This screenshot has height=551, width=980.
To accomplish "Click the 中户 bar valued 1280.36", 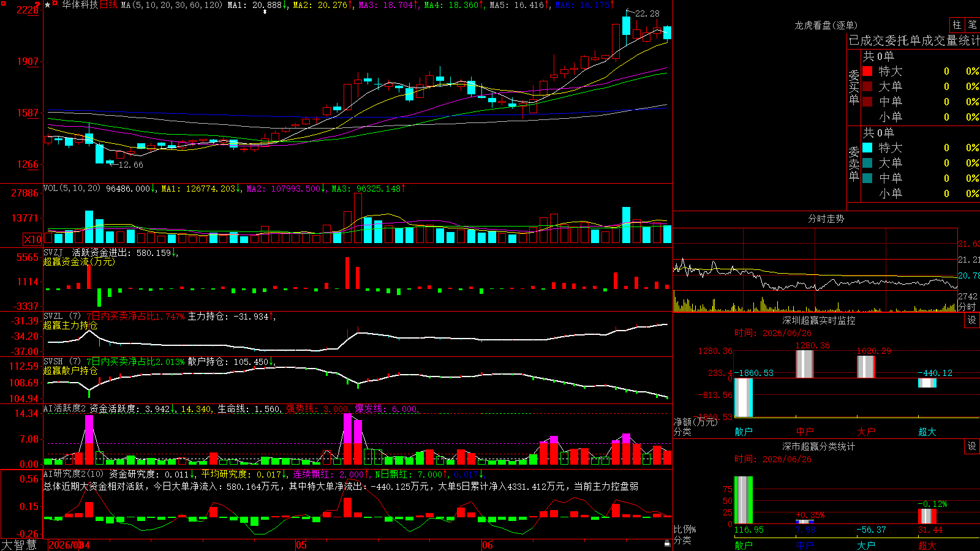I will pyautogui.click(x=805, y=364).
